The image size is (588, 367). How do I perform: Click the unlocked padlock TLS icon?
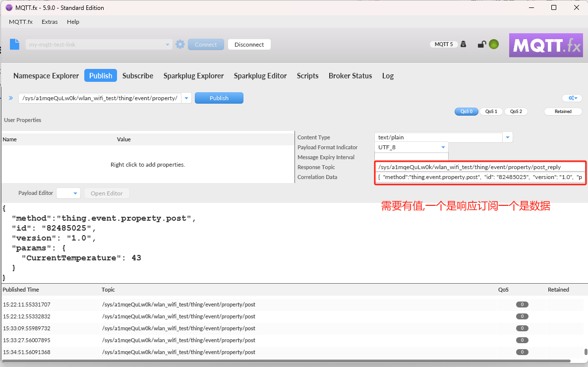pos(481,44)
